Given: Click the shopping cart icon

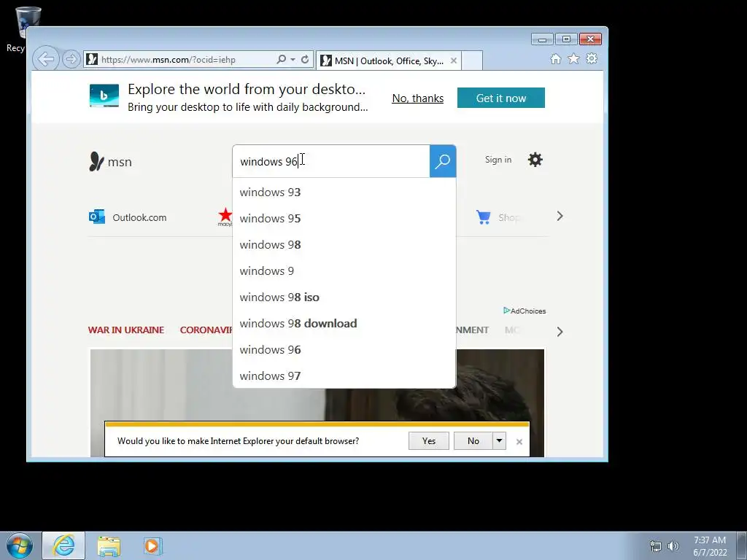Looking at the screenshot, I should pos(483,217).
